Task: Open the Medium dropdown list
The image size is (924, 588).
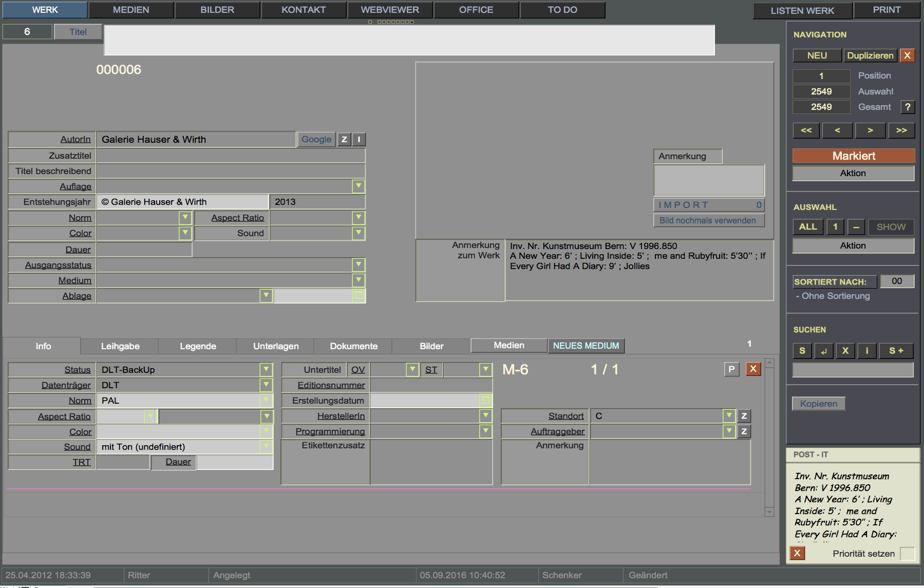Action: pyautogui.click(x=359, y=280)
